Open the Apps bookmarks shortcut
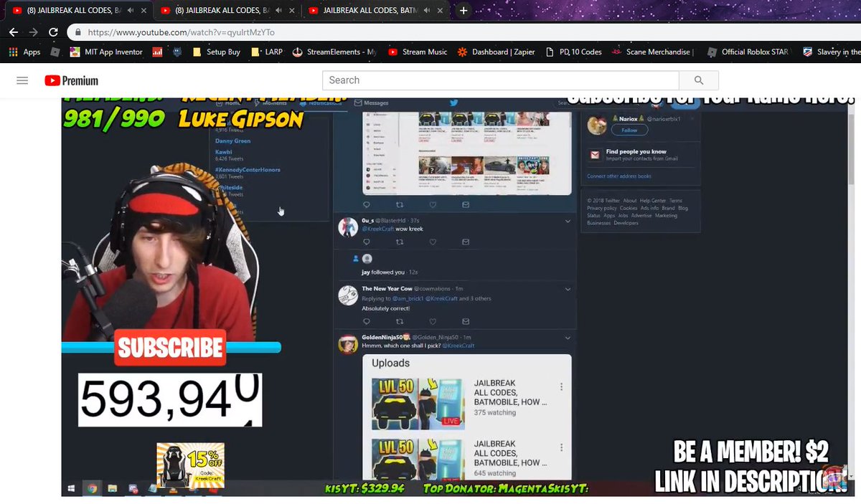 click(x=24, y=52)
